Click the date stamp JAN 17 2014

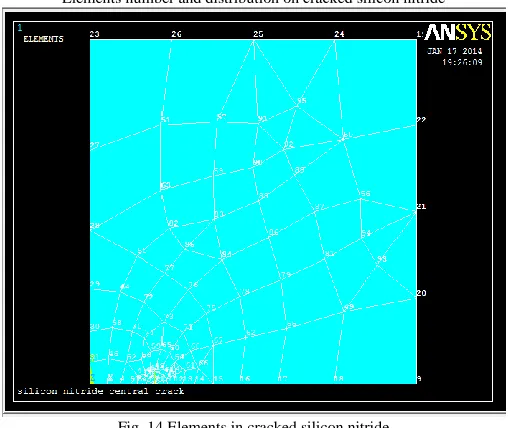(455, 51)
